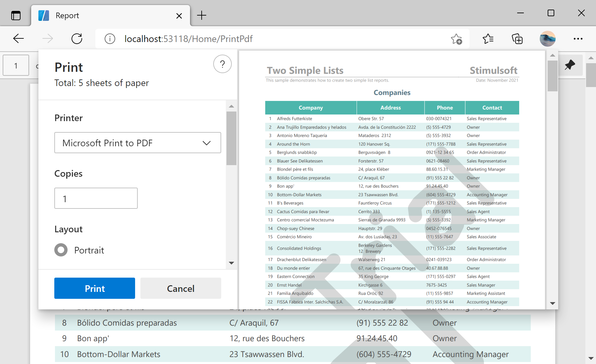Image resolution: width=596 pixels, height=364 pixels.
Task: Click preview scrollbar up arrow
Action: (x=553, y=55)
